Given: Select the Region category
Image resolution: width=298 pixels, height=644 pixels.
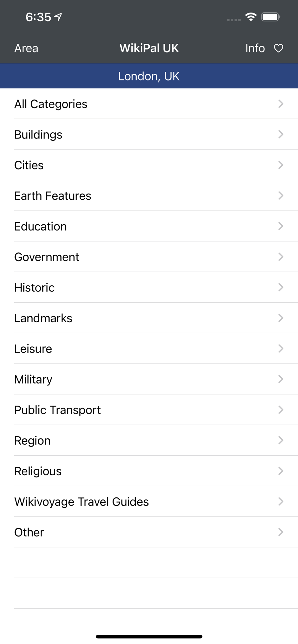Looking at the screenshot, I should click(x=149, y=440).
